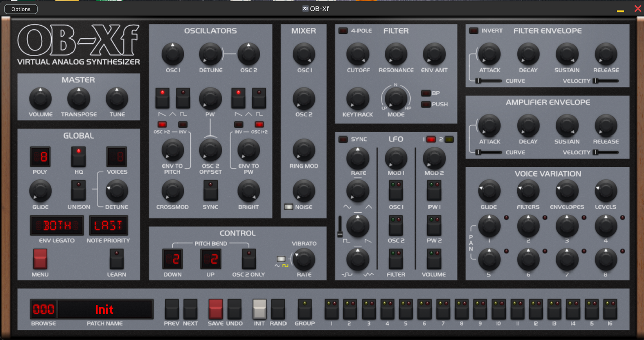This screenshot has width=644, height=340.
Task: Click the Filter Envelope Velocity slider
Action: pos(606,81)
